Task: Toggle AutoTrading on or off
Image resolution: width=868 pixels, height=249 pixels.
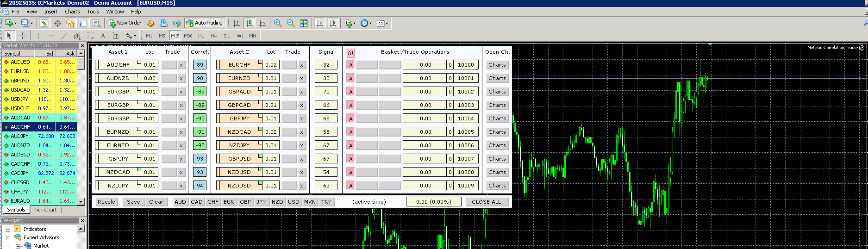Action: coord(204,23)
